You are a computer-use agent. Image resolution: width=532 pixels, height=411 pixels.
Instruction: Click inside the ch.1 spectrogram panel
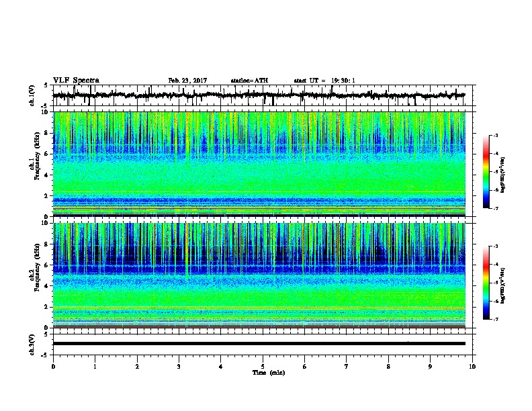pos(259,164)
